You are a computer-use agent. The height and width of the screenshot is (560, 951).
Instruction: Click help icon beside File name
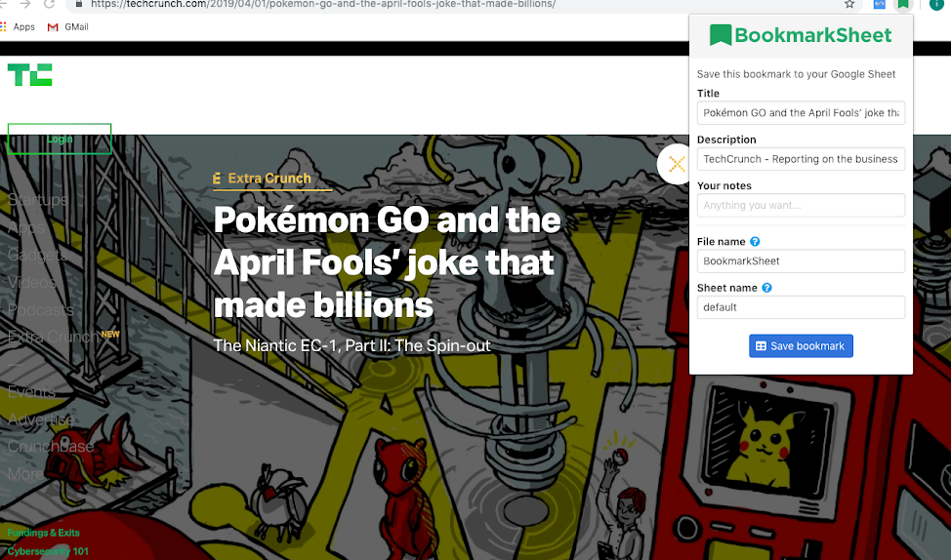click(755, 241)
